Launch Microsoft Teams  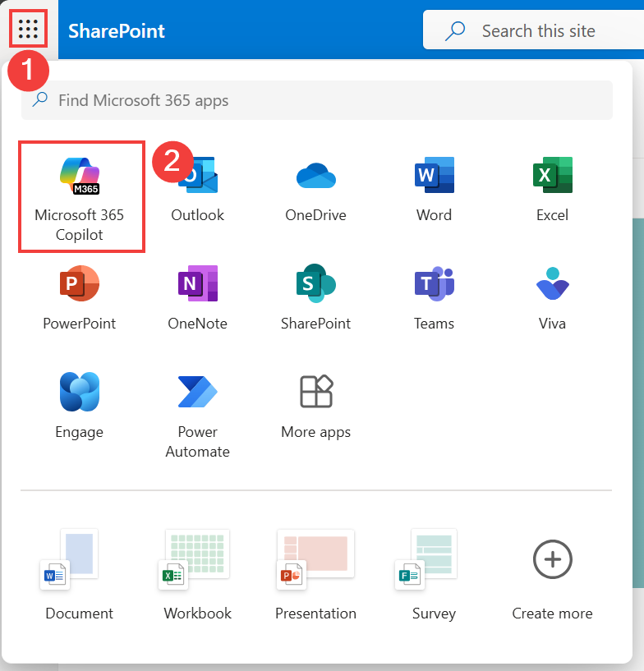coord(434,297)
